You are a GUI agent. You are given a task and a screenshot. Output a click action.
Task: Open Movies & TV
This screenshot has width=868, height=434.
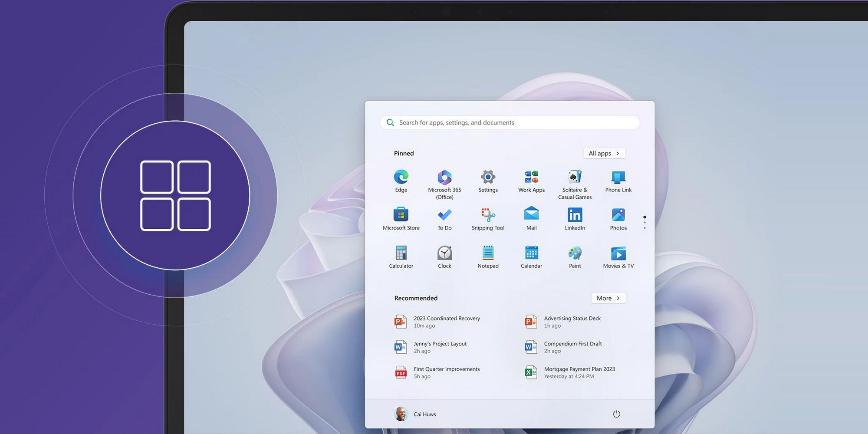(x=618, y=257)
